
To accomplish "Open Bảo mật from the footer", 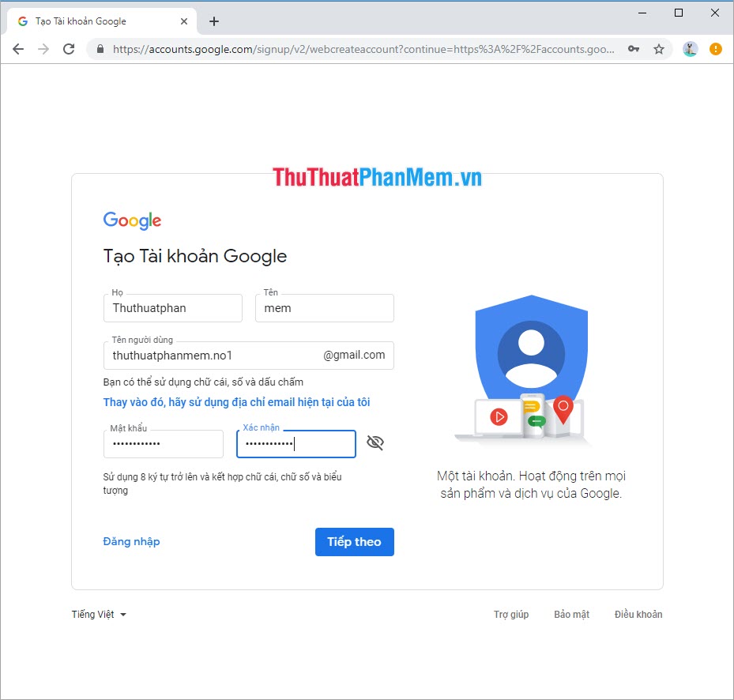I will coord(571,614).
